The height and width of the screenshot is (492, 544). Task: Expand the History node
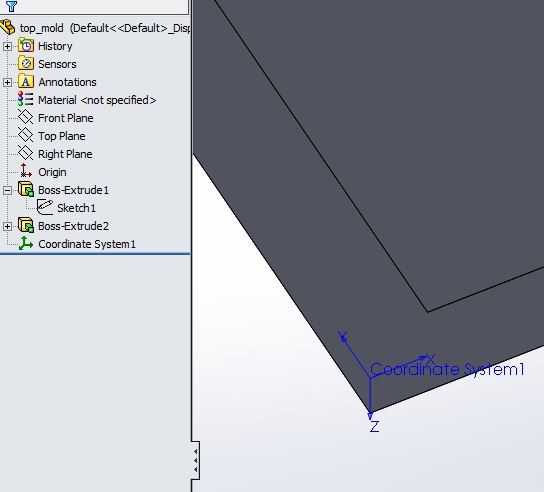coord(7,46)
